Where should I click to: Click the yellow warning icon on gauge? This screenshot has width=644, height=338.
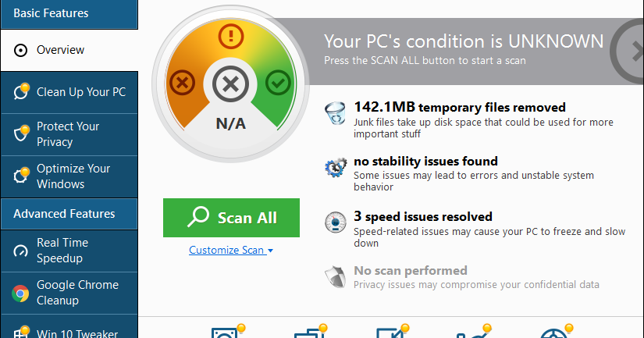click(230, 35)
